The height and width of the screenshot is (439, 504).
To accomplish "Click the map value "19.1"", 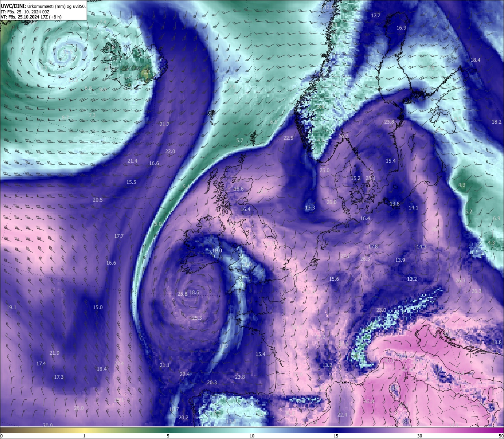I will 11,307.
